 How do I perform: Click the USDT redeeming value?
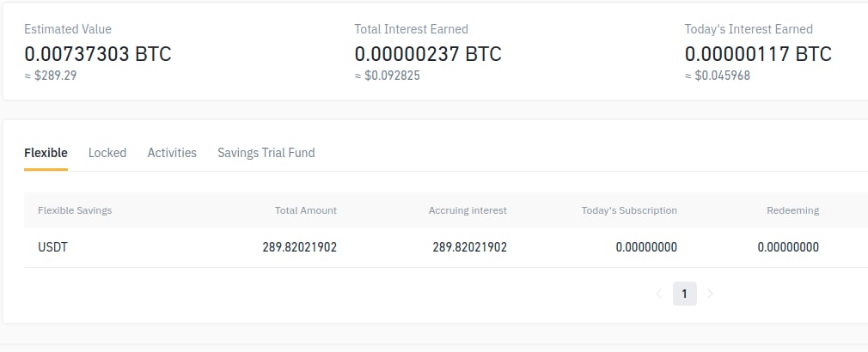788,247
